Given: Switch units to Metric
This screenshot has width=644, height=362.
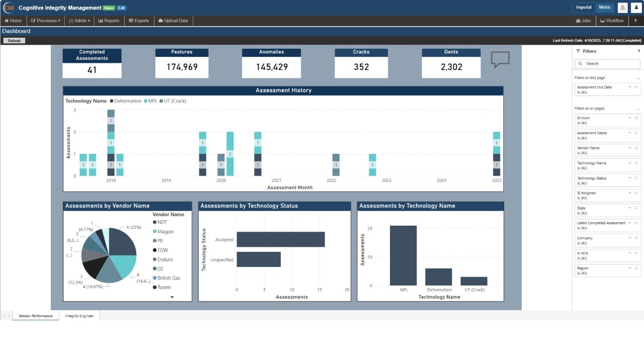Looking at the screenshot, I should 605,8.
